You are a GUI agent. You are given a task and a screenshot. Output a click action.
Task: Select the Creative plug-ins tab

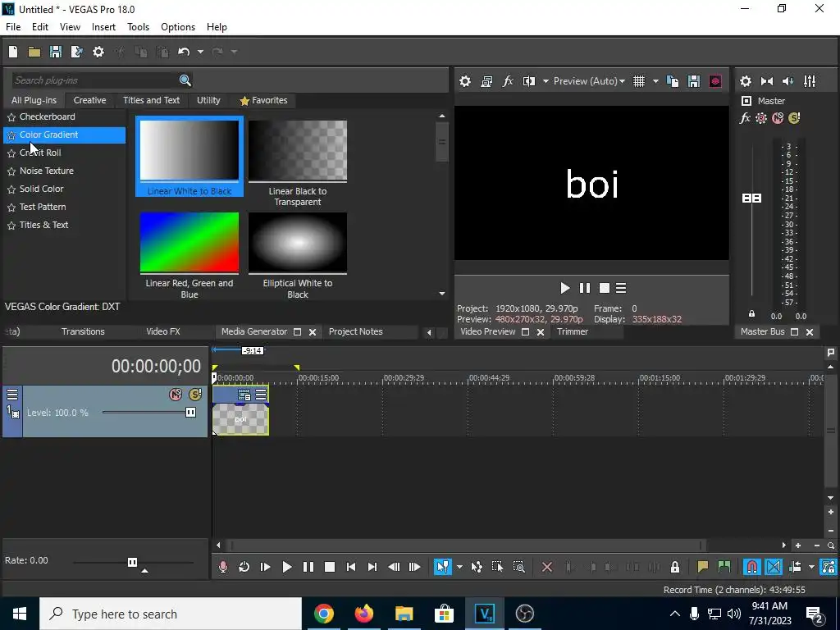click(x=89, y=100)
